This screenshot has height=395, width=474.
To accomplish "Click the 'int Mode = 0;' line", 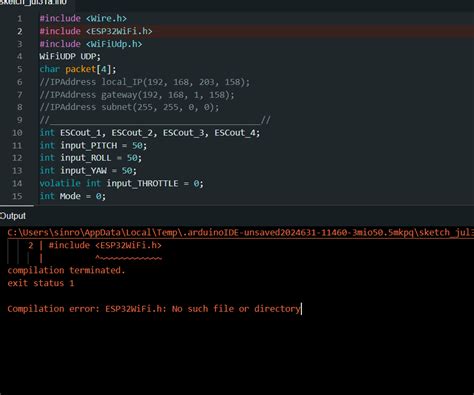I will pyautogui.click(x=73, y=196).
